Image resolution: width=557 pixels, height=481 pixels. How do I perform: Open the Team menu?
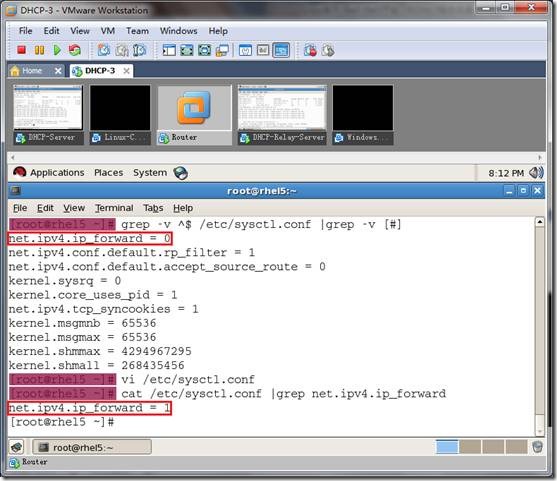point(137,31)
